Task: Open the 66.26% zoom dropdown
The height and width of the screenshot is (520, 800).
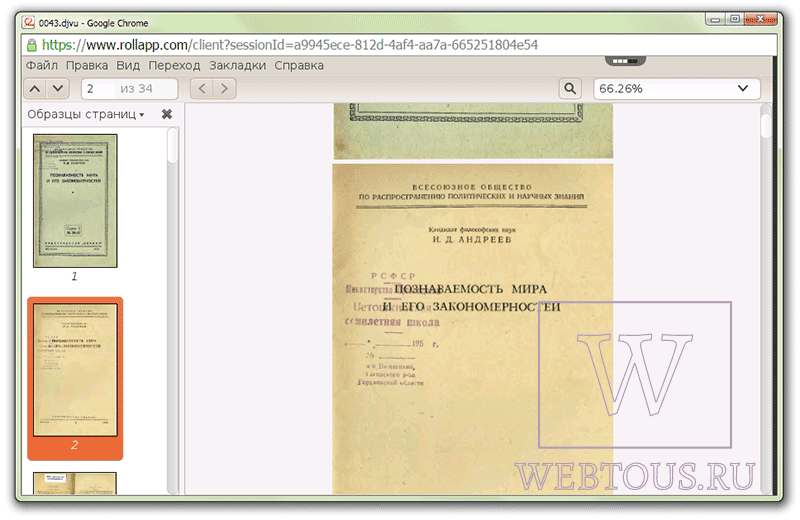Action: pyautogui.click(x=677, y=89)
